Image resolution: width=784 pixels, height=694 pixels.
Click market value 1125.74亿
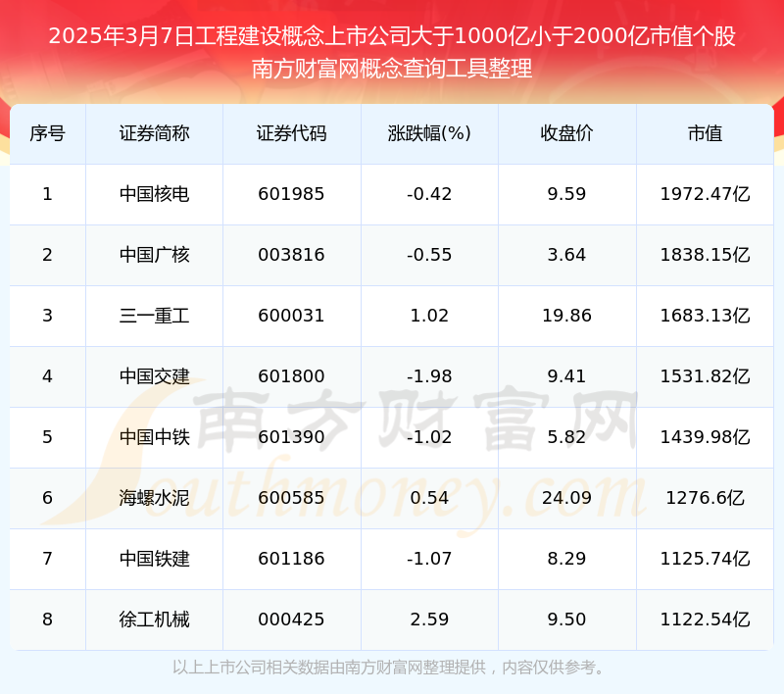pyautogui.click(x=705, y=559)
